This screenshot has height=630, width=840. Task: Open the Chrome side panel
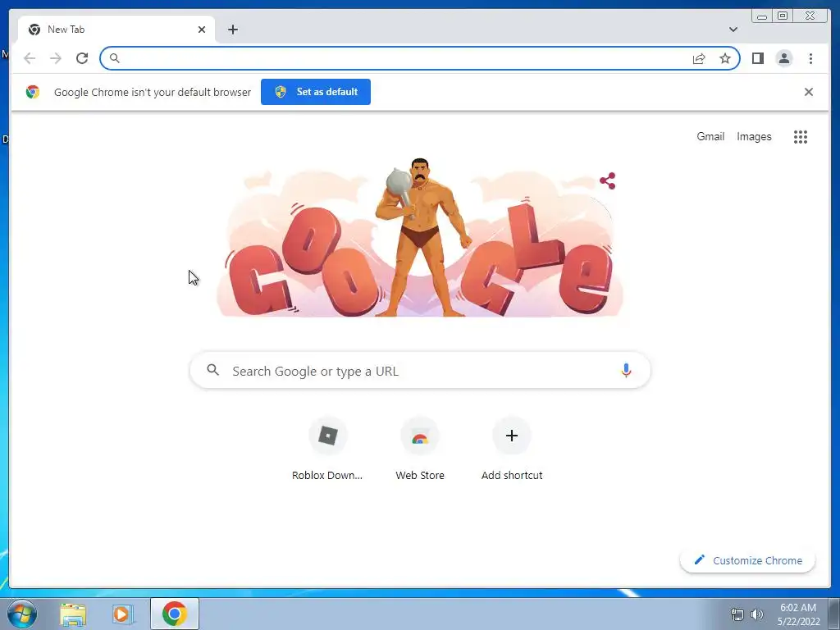point(757,58)
